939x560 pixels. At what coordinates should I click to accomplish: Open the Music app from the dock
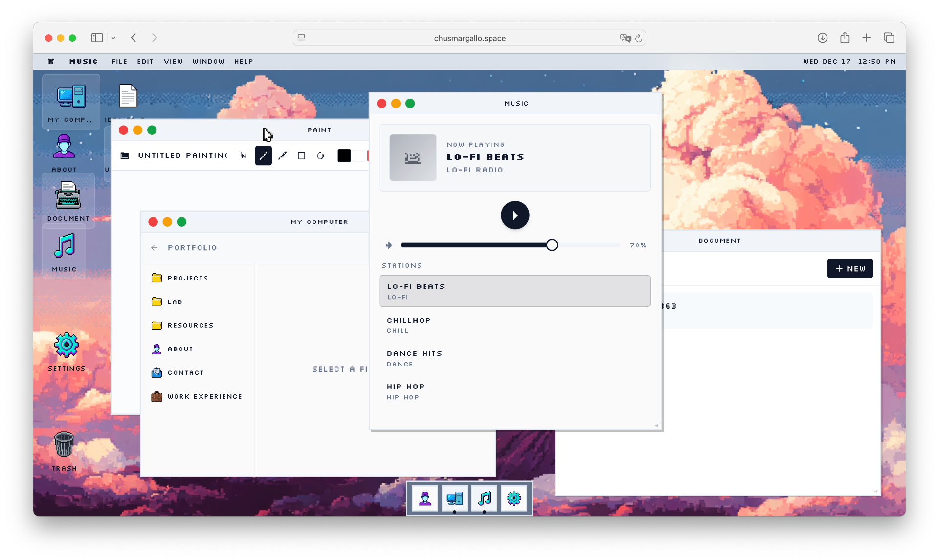tap(484, 498)
